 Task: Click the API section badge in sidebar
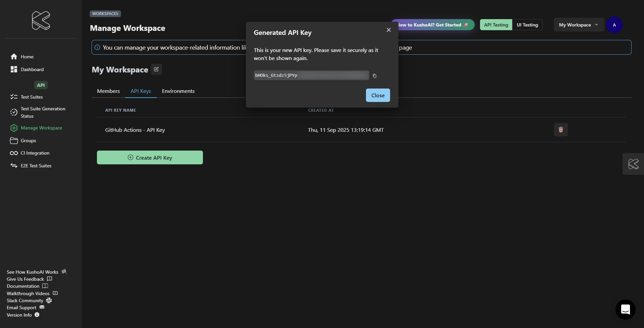(41, 85)
